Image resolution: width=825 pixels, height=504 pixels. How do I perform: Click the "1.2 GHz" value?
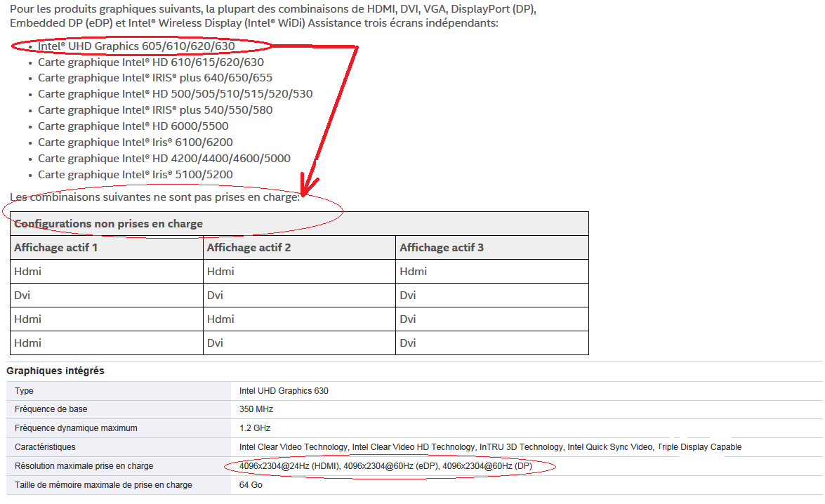[x=255, y=428]
